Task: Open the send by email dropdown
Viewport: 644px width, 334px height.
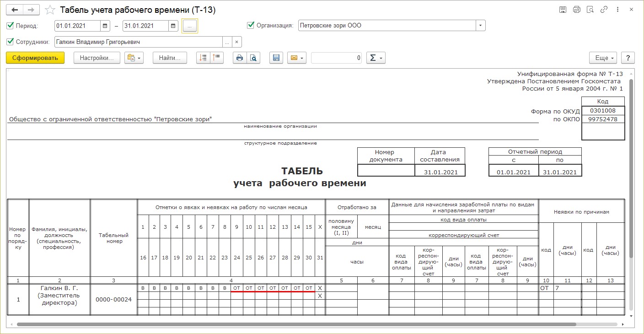Action: 296,58
